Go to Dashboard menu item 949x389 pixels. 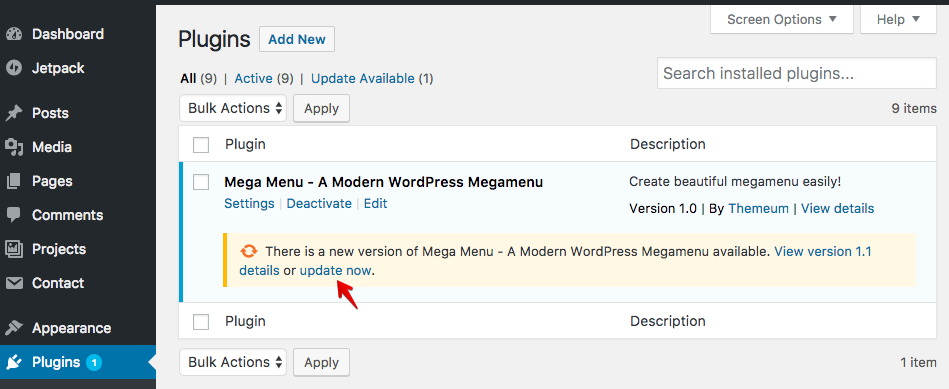(77, 34)
